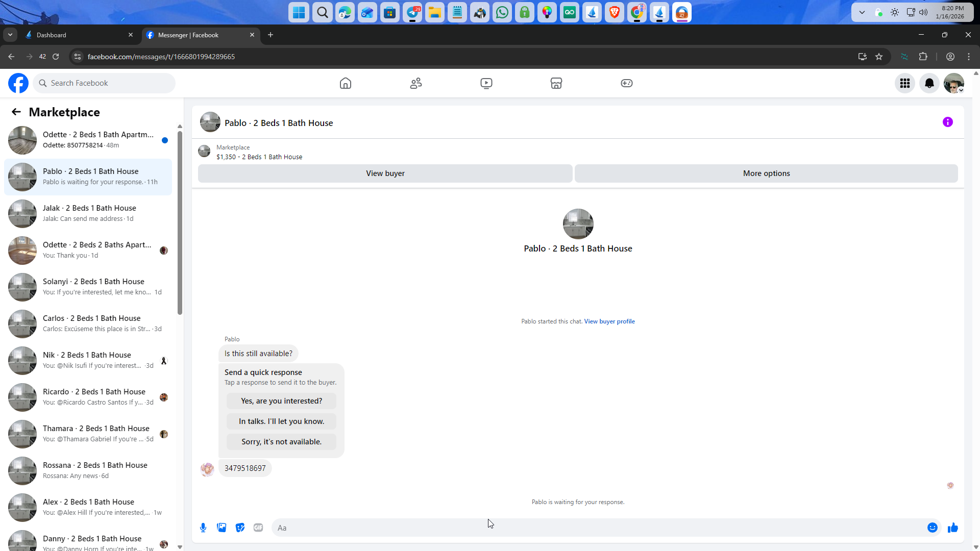980x551 pixels.
Task: Bookmark this page with the star icon
Action: click(879, 57)
